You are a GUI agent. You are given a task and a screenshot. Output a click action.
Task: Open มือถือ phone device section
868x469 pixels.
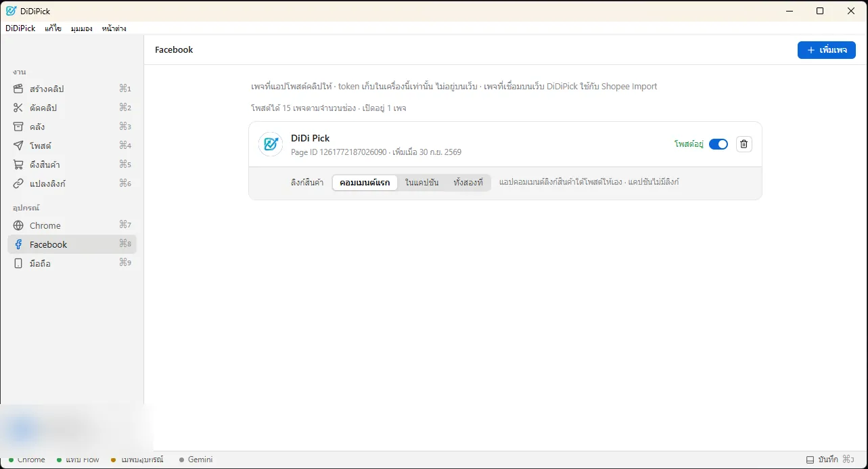72,263
